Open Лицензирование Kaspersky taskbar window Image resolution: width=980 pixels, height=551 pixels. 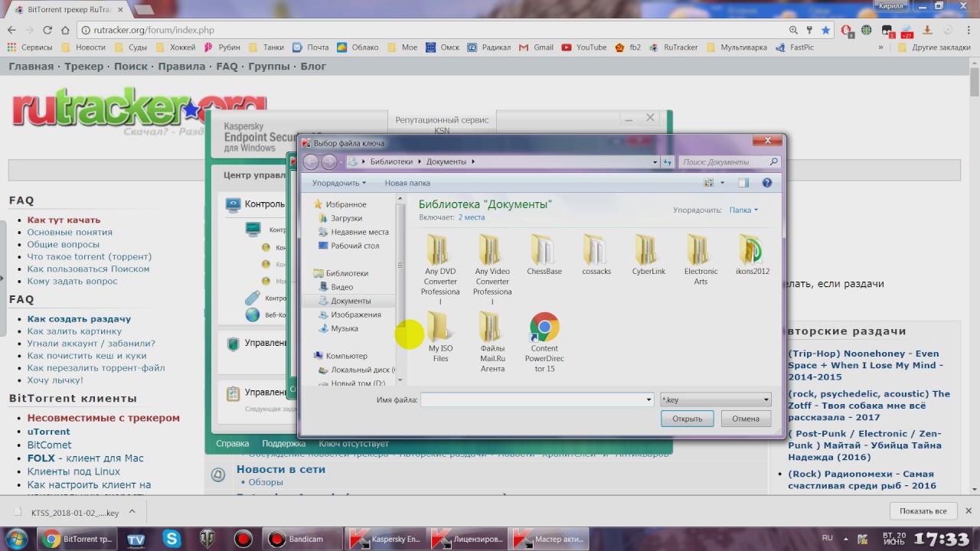466,539
